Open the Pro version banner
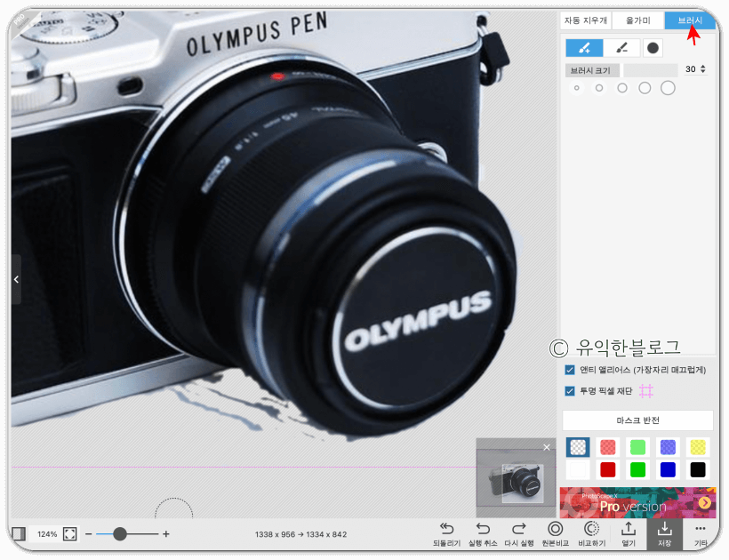The image size is (729, 560). coord(638,503)
